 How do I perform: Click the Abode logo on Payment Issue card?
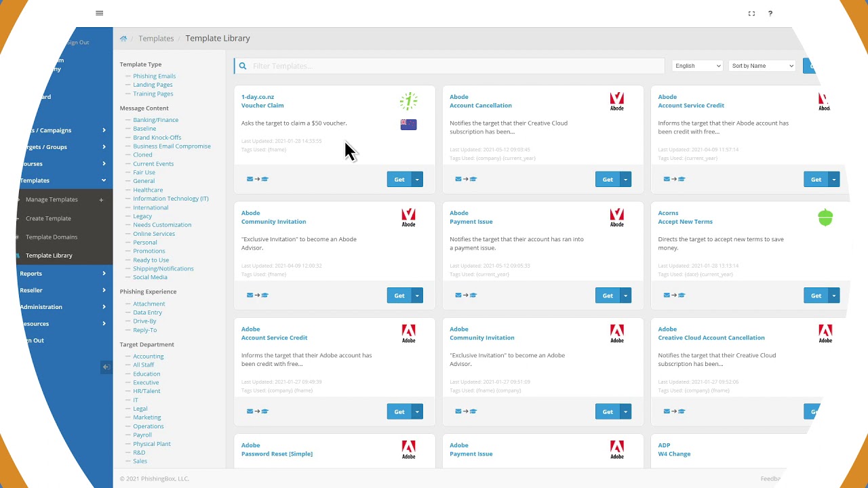click(x=616, y=218)
